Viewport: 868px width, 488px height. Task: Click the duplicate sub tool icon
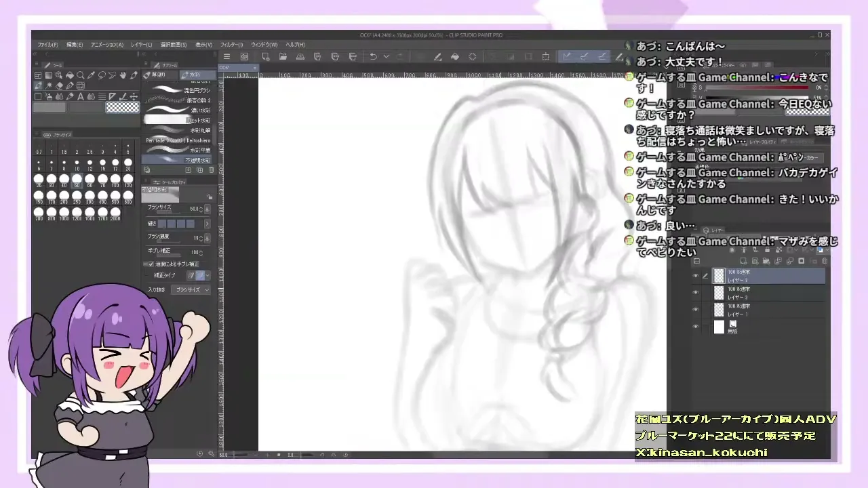point(199,169)
